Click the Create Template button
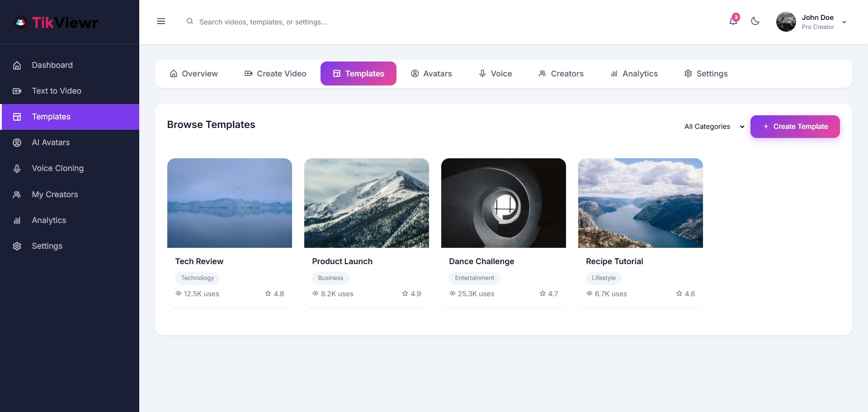The height and width of the screenshot is (412, 868). pos(795,127)
